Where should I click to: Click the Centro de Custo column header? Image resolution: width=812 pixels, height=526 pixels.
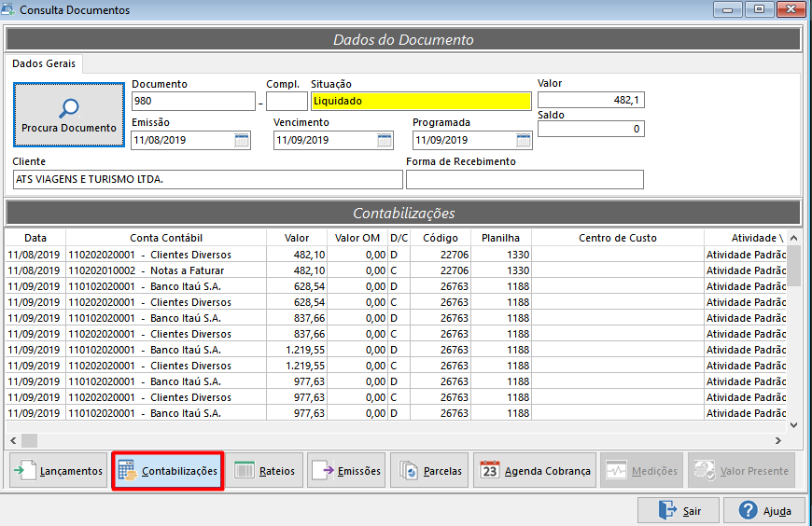617,238
